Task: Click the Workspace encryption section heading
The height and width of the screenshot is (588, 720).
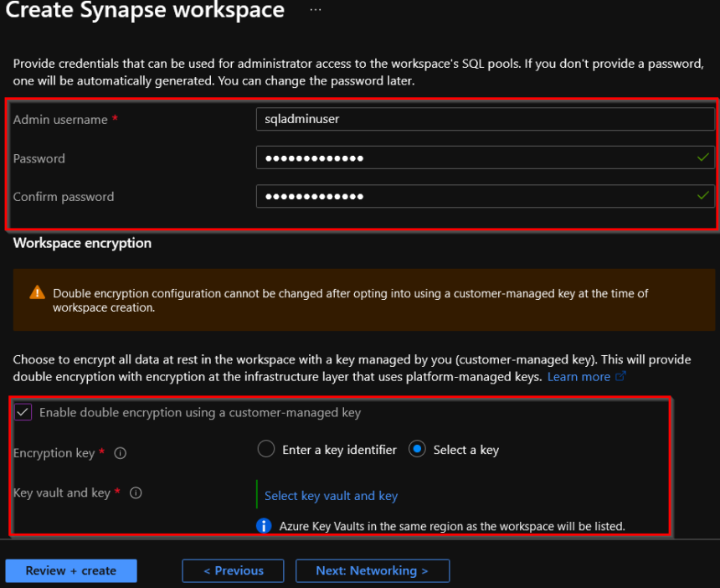Action: [82, 243]
